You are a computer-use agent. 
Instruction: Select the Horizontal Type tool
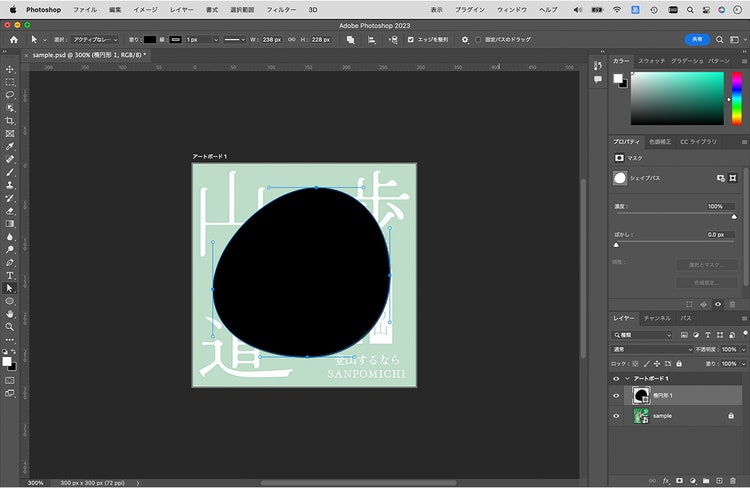[x=10, y=275]
